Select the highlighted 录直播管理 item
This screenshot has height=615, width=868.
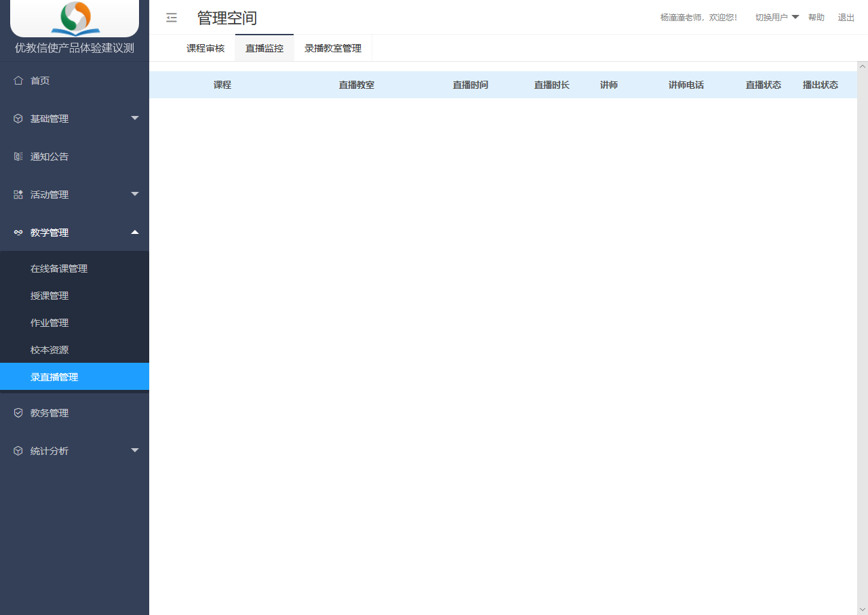(75, 377)
